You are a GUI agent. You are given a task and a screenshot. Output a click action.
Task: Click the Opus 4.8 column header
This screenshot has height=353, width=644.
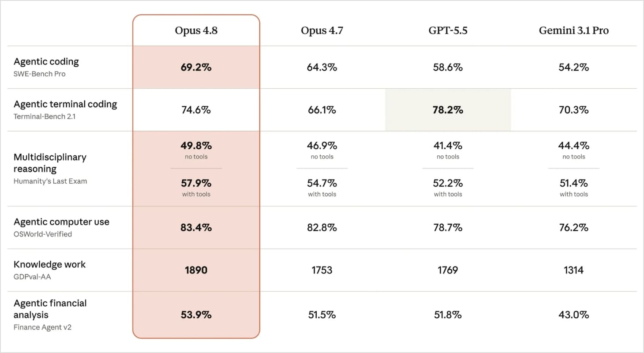coord(196,30)
